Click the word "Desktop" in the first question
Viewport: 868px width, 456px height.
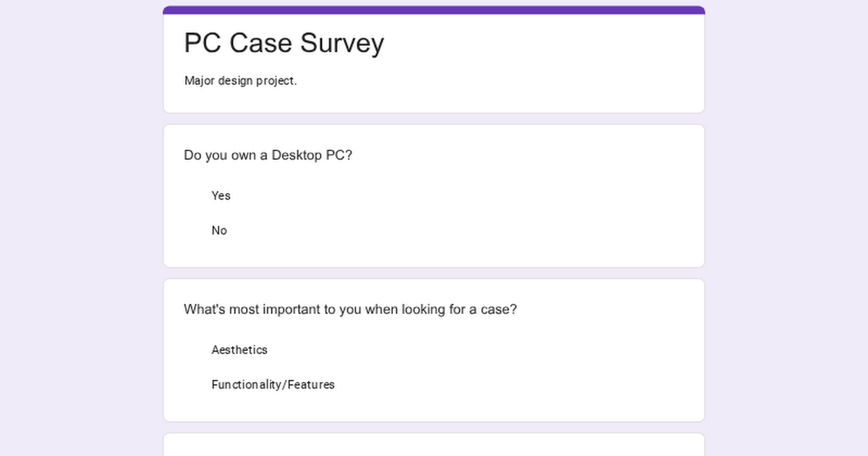pos(297,155)
